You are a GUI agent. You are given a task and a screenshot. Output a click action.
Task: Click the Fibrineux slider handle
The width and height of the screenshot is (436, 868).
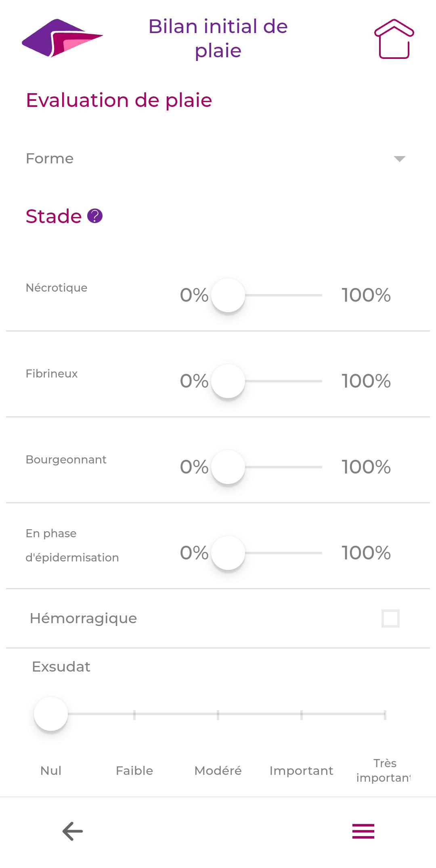[x=228, y=381]
